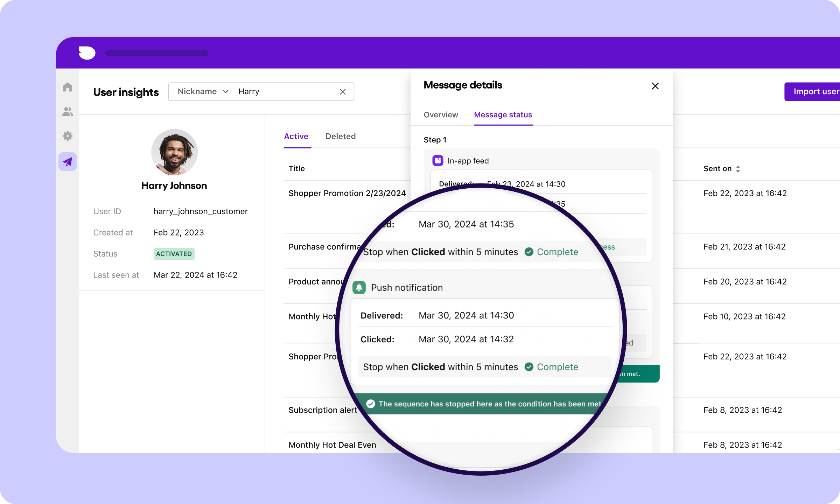Click the Import user button
This screenshot has height=504, width=840.
815,91
